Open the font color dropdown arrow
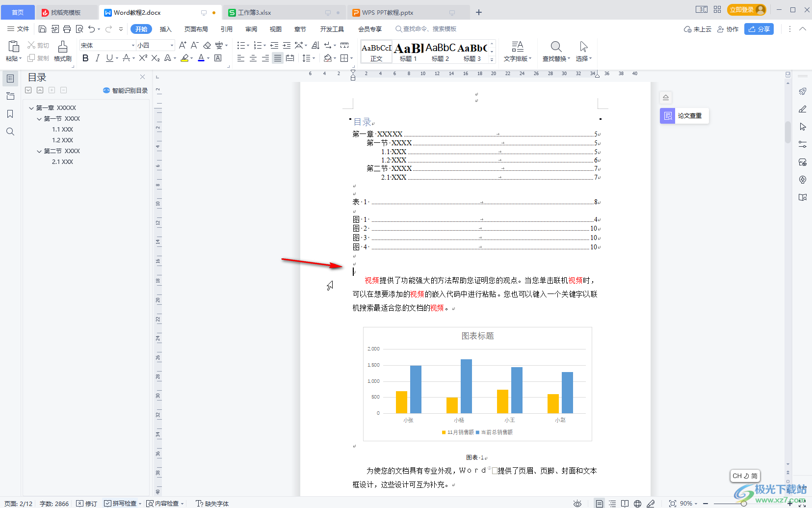Image resolution: width=812 pixels, height=508 pixels. (208, 58)
